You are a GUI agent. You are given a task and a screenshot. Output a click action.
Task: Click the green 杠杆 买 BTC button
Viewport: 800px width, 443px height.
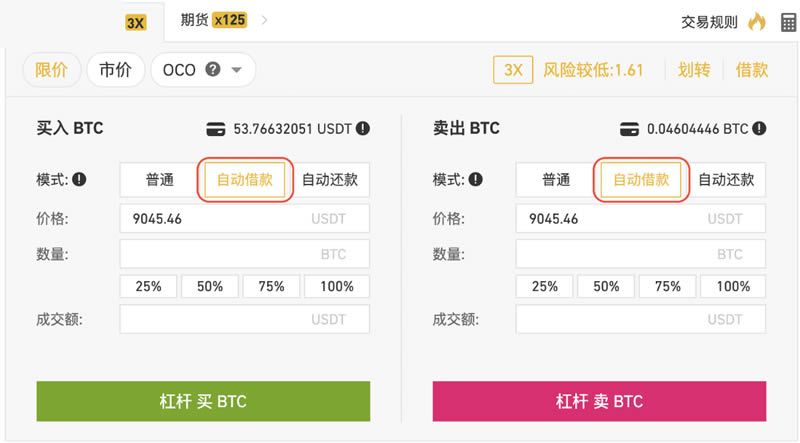point(203,401)
